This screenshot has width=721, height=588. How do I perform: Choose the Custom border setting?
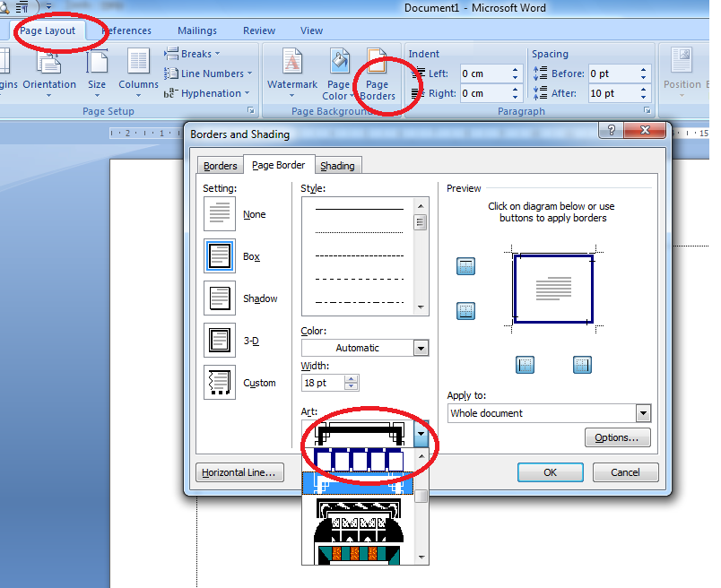(x=220, y=383)
